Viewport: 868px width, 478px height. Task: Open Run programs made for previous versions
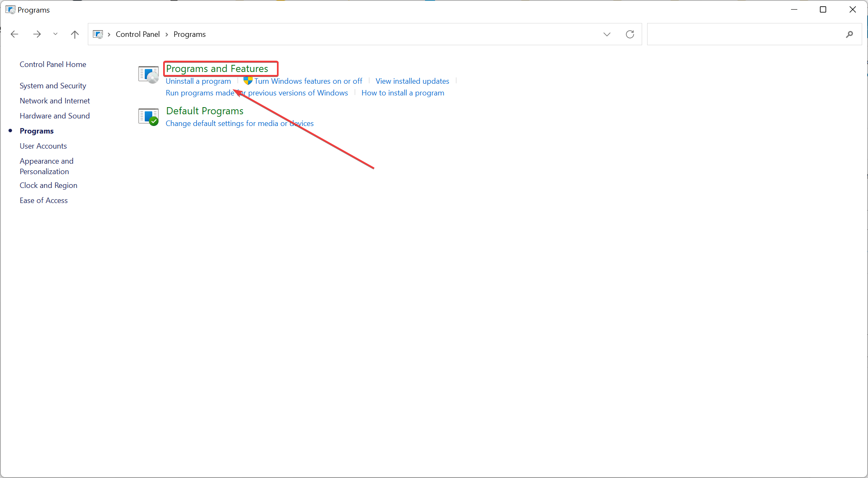coord(257,93)
